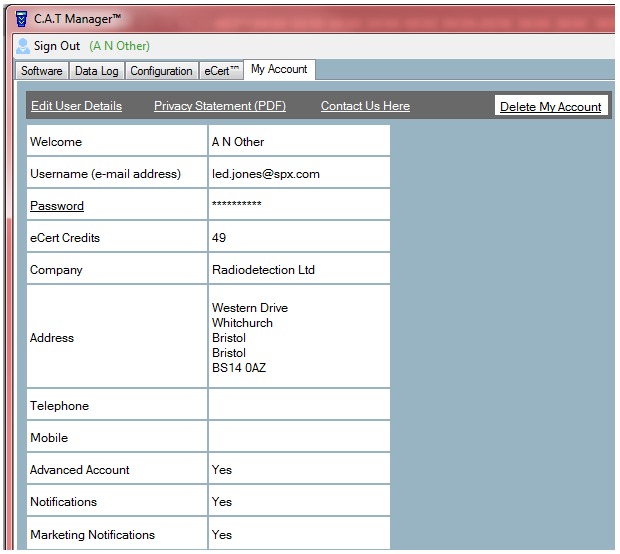Follow the Contact Us Here link

tap(365, 106)
